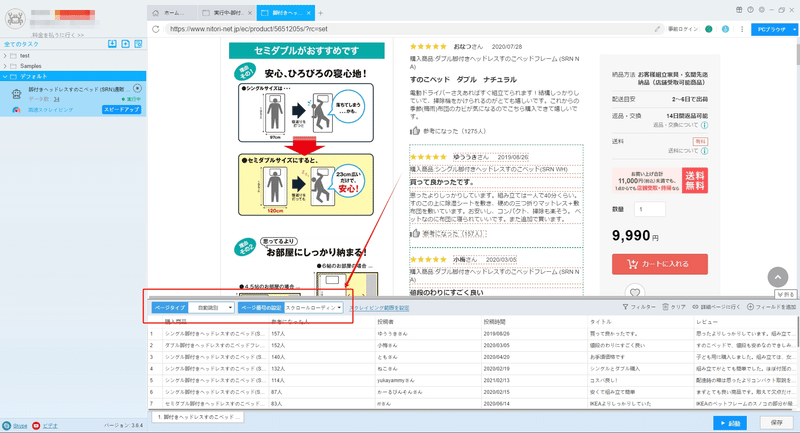Reload the page with the refresh icon
This screenshot has height=433, width=800.
pyautogui.click(x=156, y=29)
